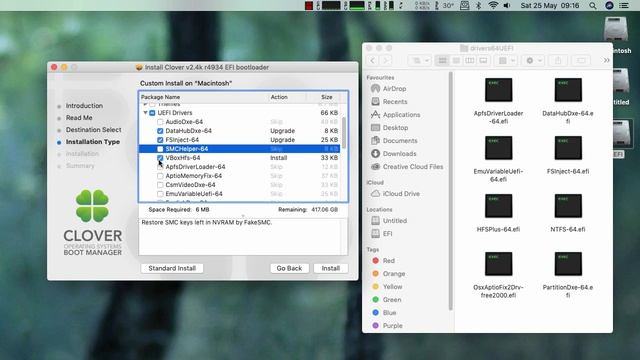This screenshot has width=640, height=360.
Task: Click Standard Install button
Action: (x=172, y=268)
